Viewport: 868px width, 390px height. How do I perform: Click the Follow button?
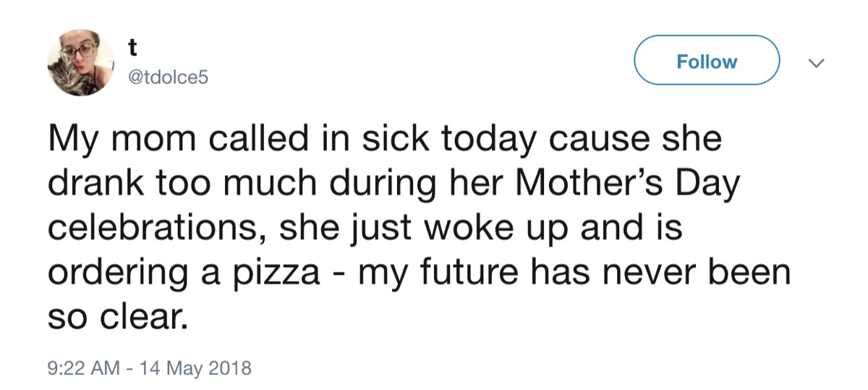(706, 61)
